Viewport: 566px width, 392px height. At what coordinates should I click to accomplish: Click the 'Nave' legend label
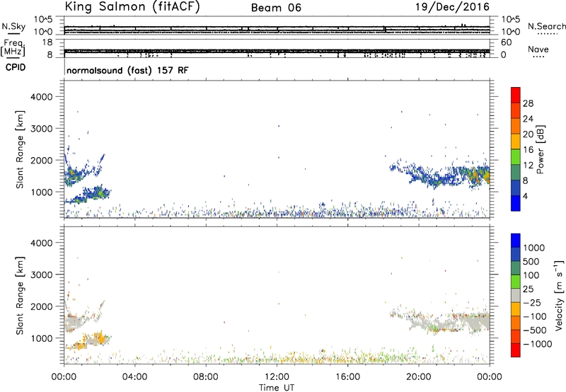click(x=538, y=49)
